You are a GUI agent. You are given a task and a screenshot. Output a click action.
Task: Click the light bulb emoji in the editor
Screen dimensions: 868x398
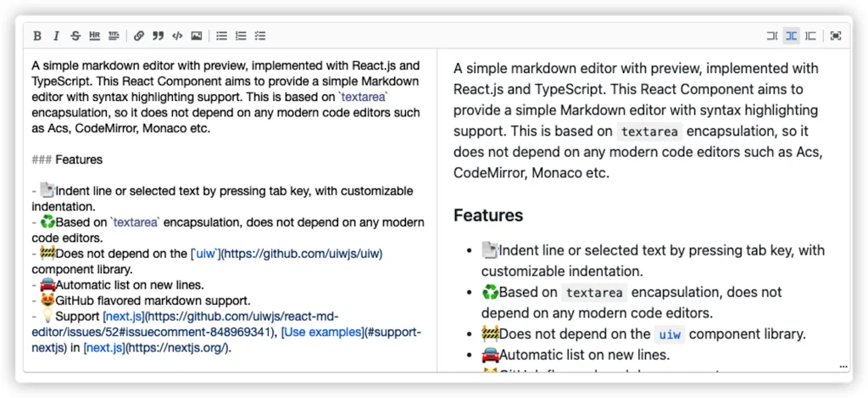(47, 317)
